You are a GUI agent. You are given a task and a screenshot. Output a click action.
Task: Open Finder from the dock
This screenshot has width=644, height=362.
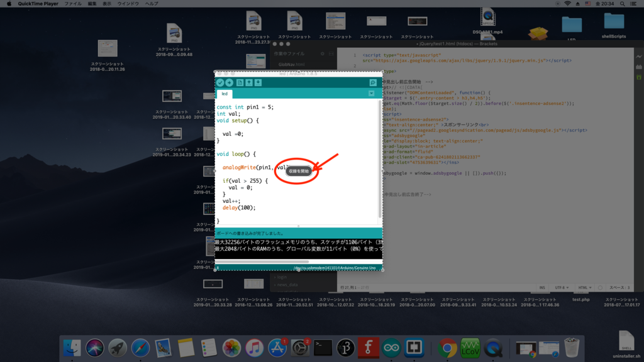click(x=72, y=348)
